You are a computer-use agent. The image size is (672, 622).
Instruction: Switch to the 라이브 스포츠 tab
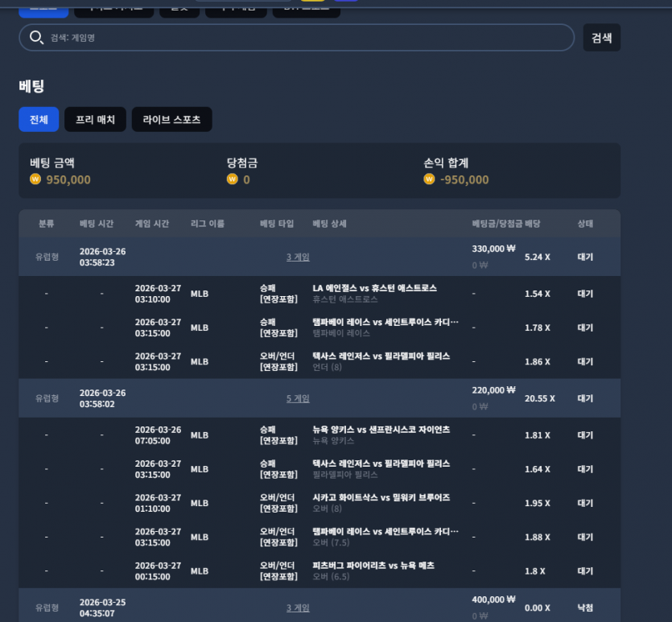tap(172, 120)
